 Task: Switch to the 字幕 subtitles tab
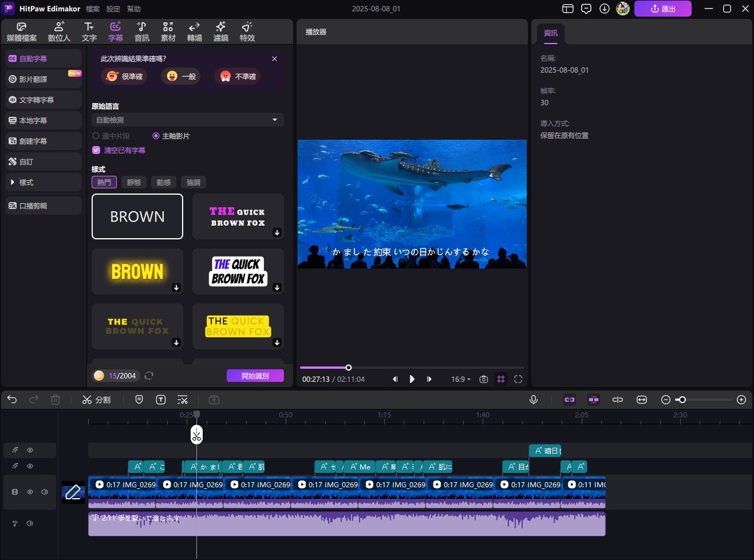point(116,32)
